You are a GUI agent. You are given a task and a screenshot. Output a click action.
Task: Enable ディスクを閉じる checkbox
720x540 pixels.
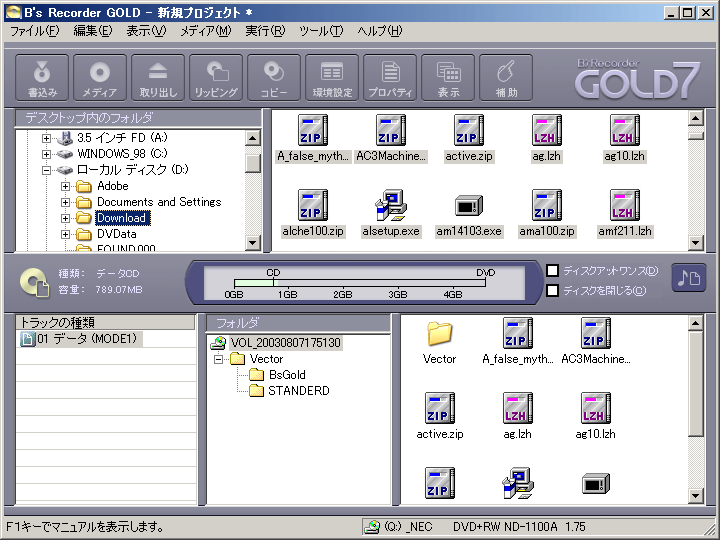552,290
